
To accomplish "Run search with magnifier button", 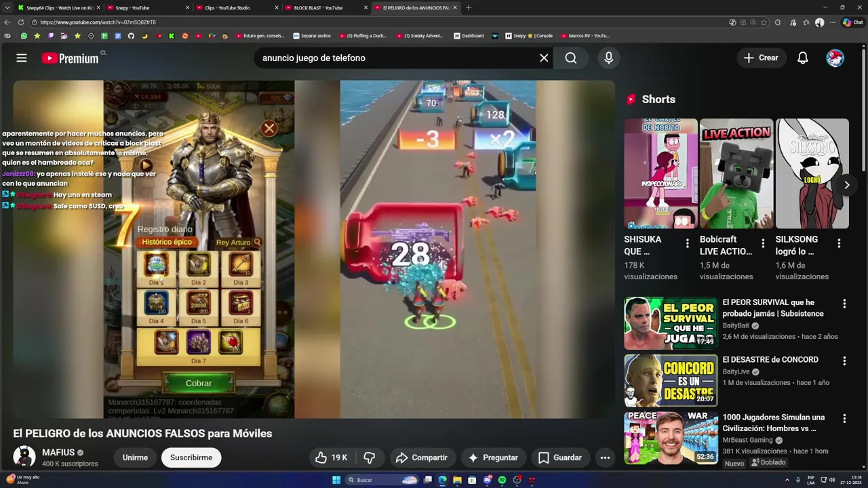I will 571,58.
